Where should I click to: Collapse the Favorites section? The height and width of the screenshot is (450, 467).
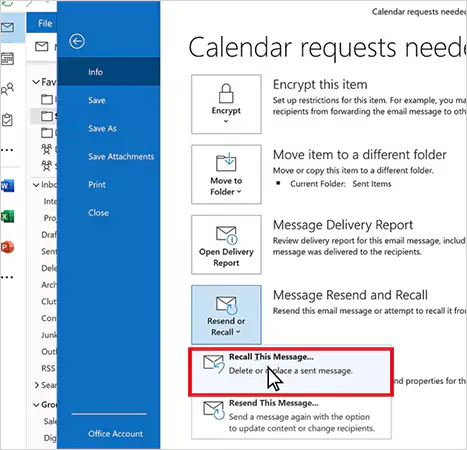point(36,82)
